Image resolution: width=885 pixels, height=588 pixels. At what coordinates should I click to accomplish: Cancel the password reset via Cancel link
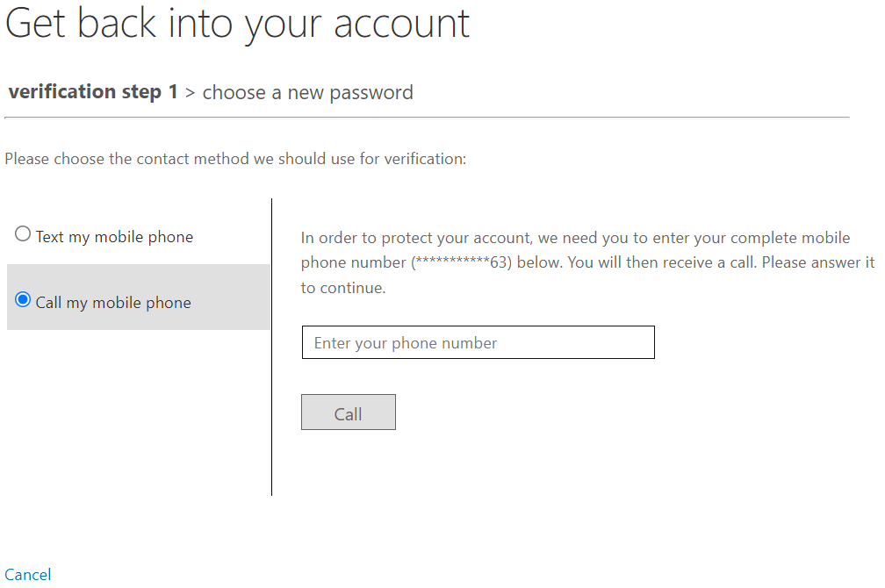coord(28,575)
